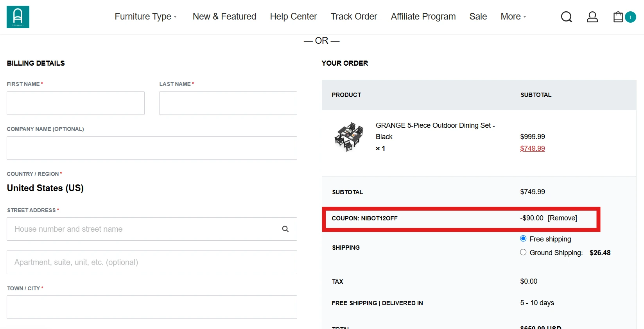The width and height of the screenshot is (644, 329).
Task: Click the coupon discount -$90.00
Action: click(532, 218)
